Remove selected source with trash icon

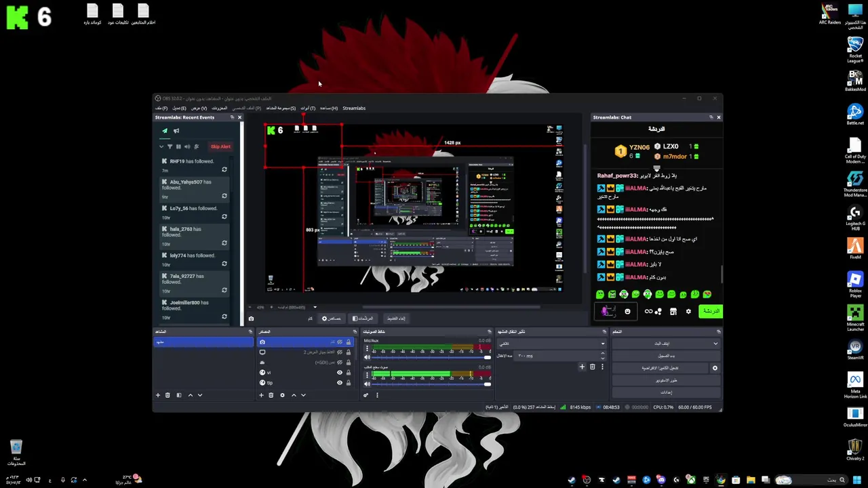pos(271,395)
